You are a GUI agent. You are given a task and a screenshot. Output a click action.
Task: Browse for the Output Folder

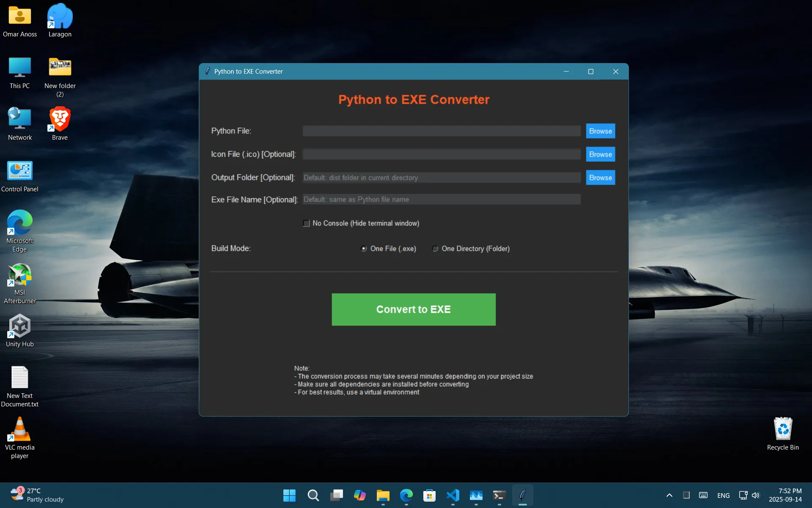point(600,177)
